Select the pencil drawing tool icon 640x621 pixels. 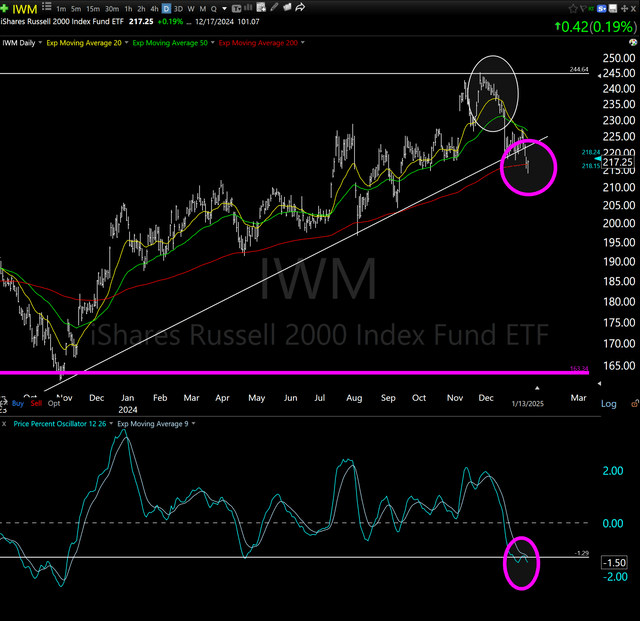[x=274, y=7]
